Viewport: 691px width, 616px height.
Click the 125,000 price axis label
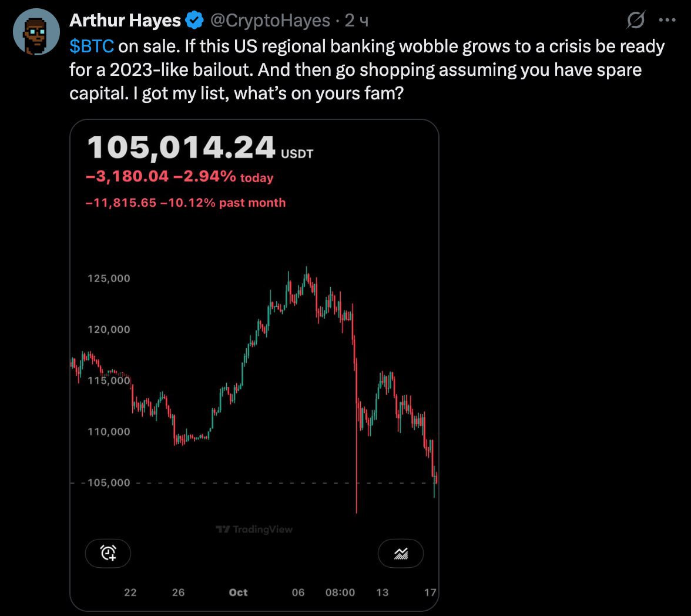point(109,279)
